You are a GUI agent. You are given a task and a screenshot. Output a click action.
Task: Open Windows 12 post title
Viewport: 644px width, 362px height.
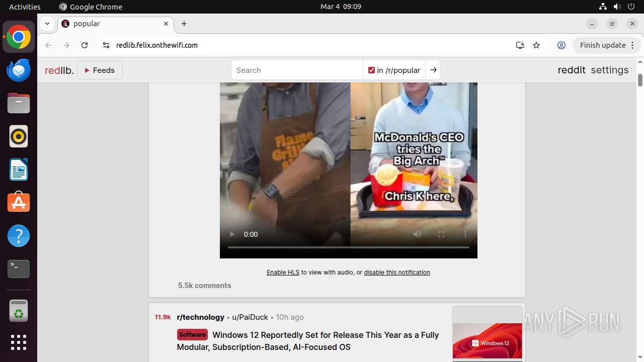[308, 341]
